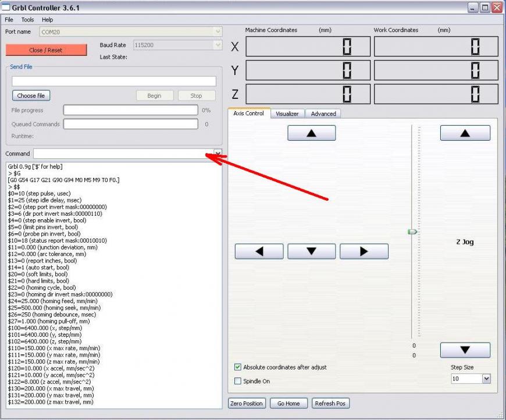
Task: Click the "[G0 G54 G17 G21 G90 G94 M0 M5 M9 T0 F0.]" line
Action: pyautogui.click(x=63, y=180)
